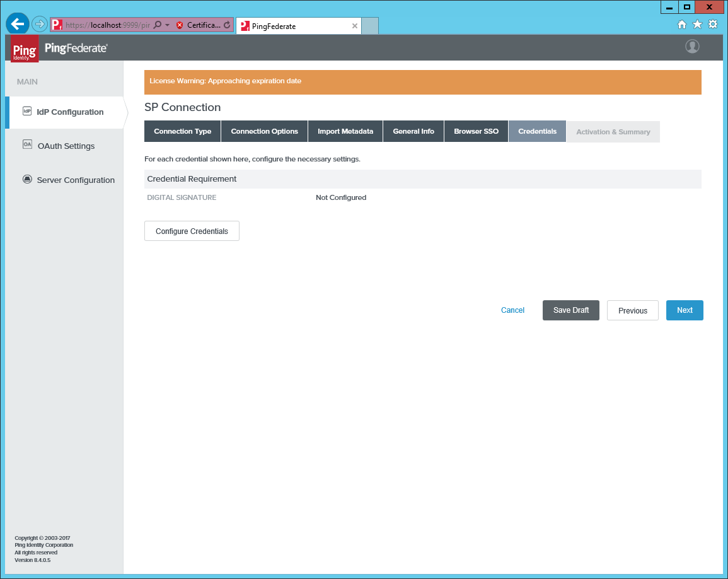Go to the Import Metadata tab
Viewport: 728px width, 579px height.
click(x=345, y=132)
